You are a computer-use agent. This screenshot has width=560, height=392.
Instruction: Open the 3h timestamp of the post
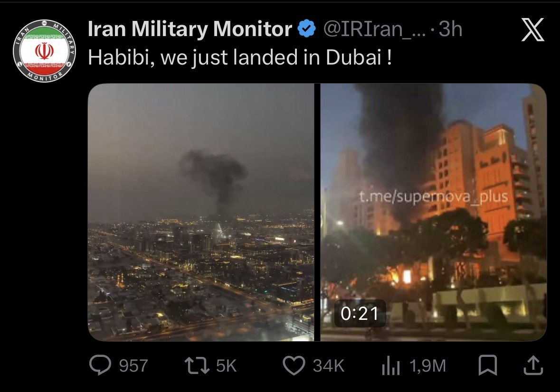(x=450, y=29)
